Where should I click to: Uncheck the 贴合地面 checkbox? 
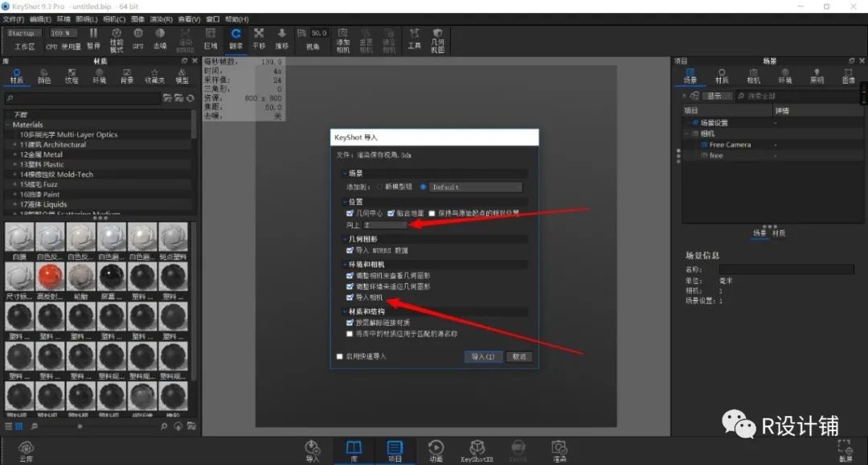391,213
